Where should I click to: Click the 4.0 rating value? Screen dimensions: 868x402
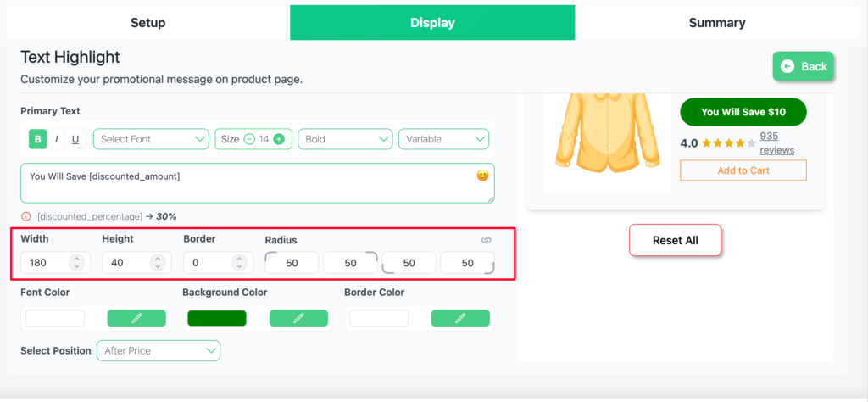(x=689, y=143)
